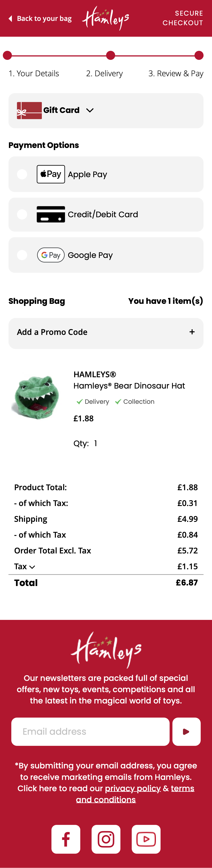The height and width of the screenshot is (868, 212).
Task: Expand the Gift Card section
Action: click(x=90, y=110)
